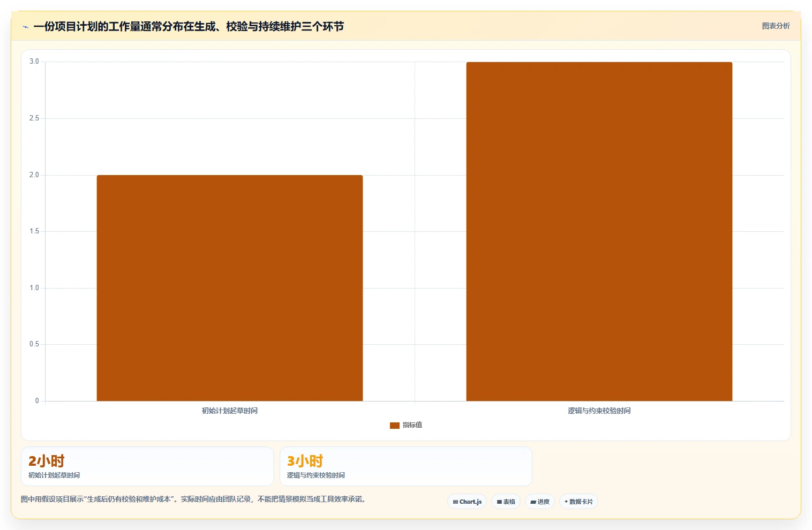Select the 2小时 data card
Screen dimensions: 812x530
pyautogui.click(x=147, y=466)
